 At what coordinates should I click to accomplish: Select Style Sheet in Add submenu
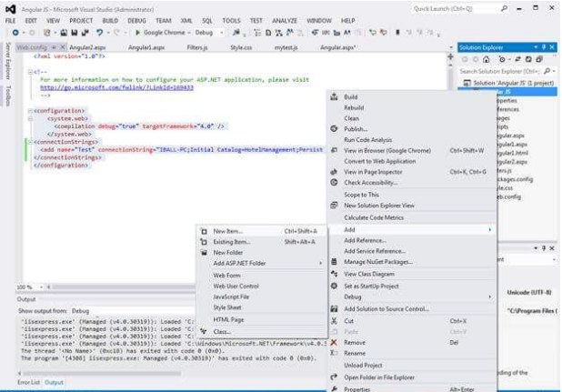[227, 307]
